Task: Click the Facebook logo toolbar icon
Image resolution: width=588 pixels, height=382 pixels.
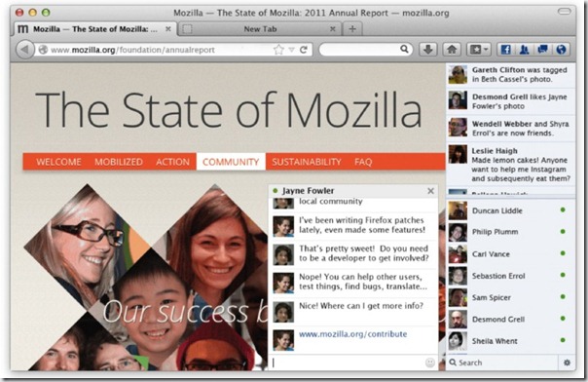Action: pyautogui.click(x=505, y=50)
